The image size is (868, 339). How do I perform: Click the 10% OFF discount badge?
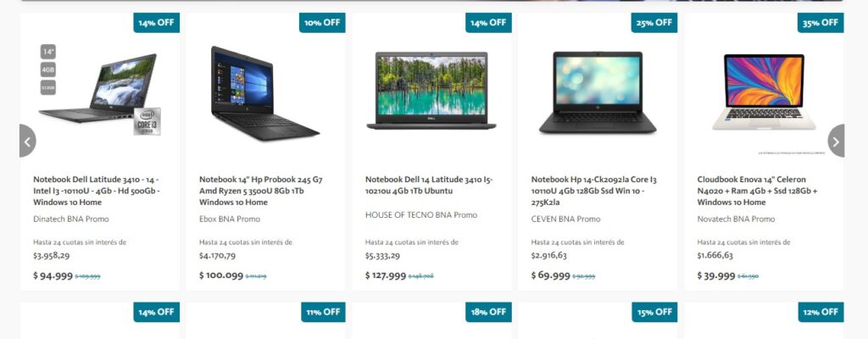click(322, 23)
